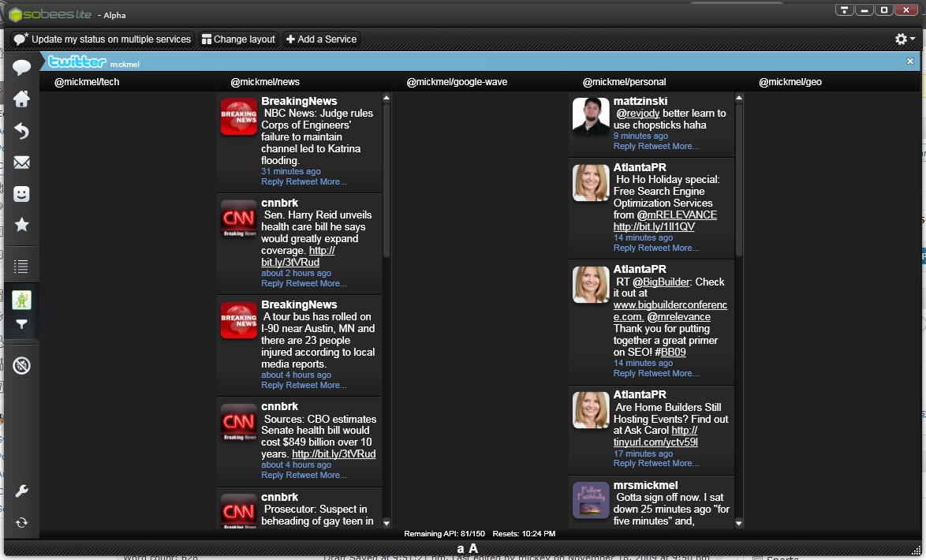The height and width of the screenshot is (560, 926).
Task: Switch to the @mickmel/google-wave list
Action: 457,82
